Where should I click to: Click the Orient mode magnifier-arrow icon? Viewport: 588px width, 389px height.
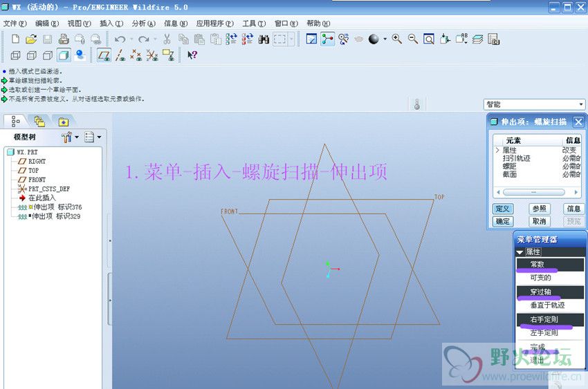click(x=344, y=39)
